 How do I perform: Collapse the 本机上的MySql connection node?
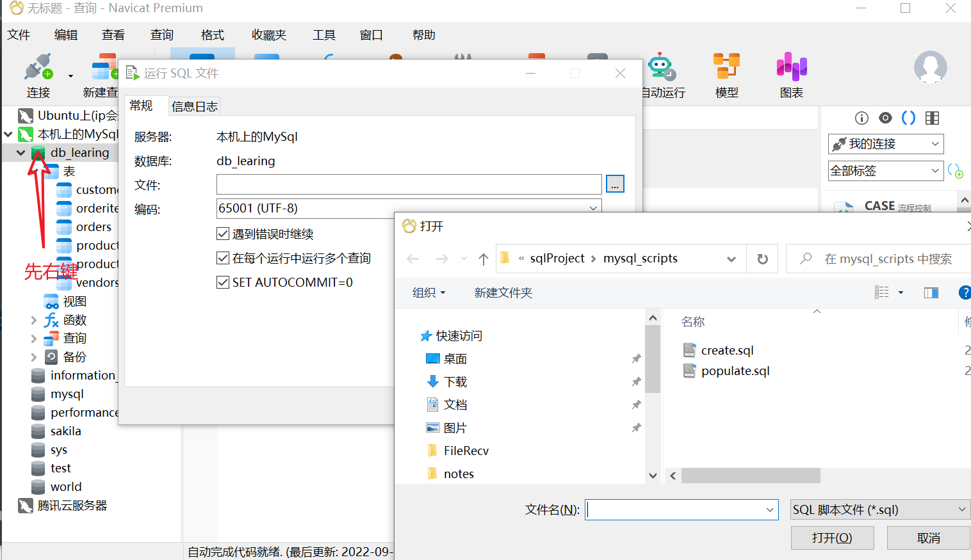coord(8,134)
